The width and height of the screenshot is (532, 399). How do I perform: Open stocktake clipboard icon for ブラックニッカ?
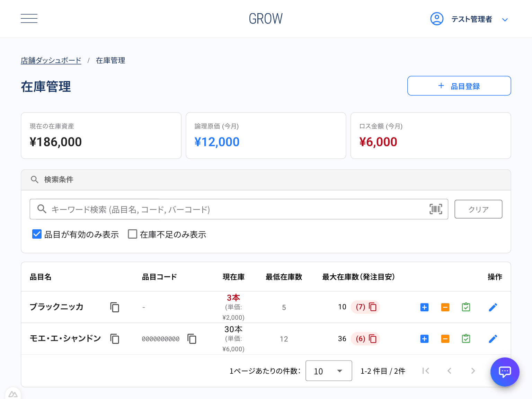coord(466,307)
